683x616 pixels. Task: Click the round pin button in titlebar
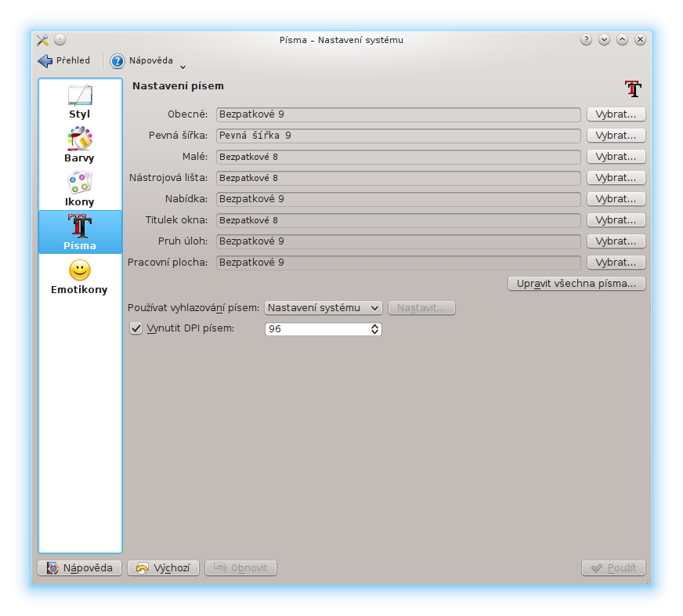pyautogui.click(x=60, y=40)
